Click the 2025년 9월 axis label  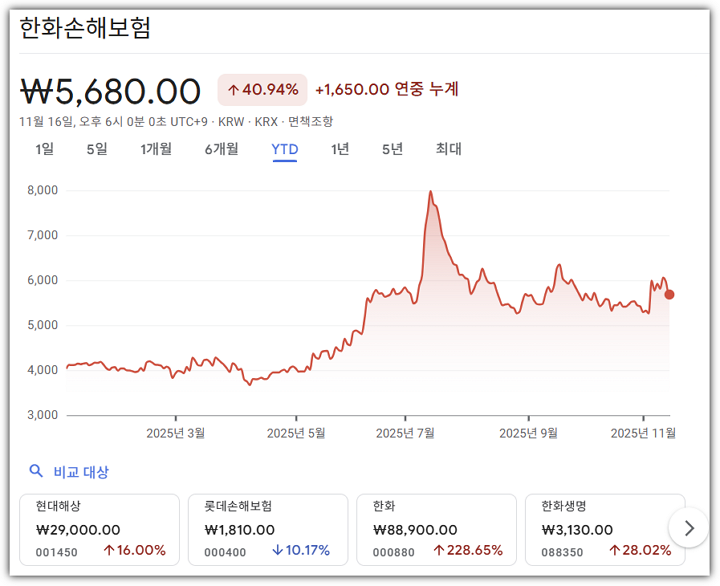coord(529,433)
